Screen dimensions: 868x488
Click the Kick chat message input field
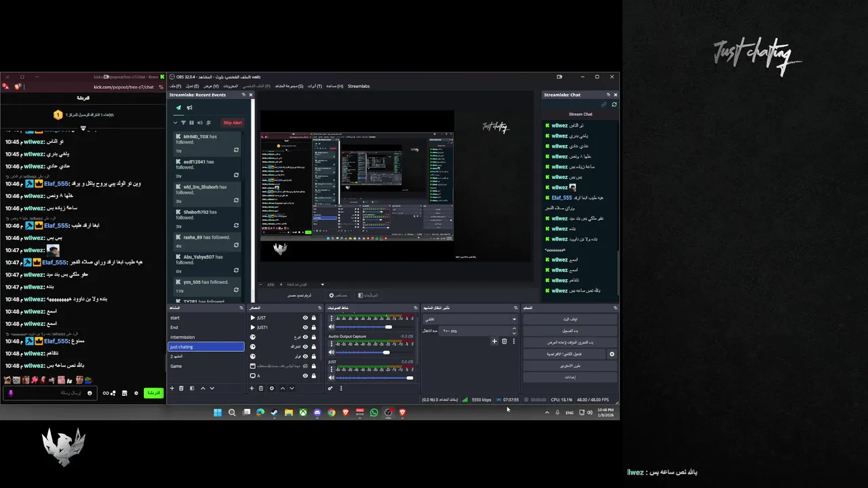tap(50, 393)
